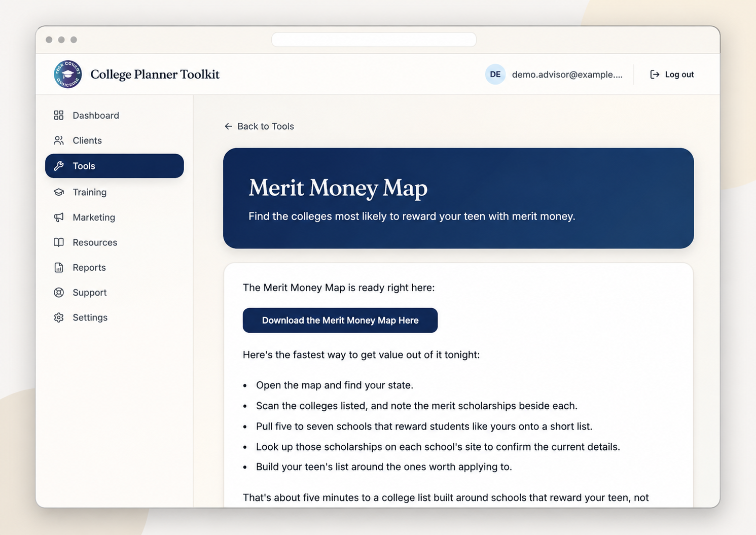Image resolution: width=756 pixels, height=535 pixels.
Task: Click 'That's about five minutes' paragraph
Action: (x=446, y=498)
